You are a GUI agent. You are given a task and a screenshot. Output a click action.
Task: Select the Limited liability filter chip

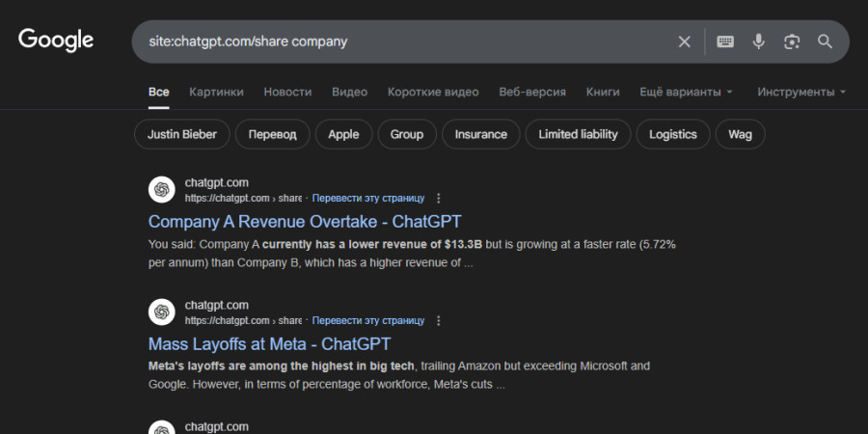point(578,134)
